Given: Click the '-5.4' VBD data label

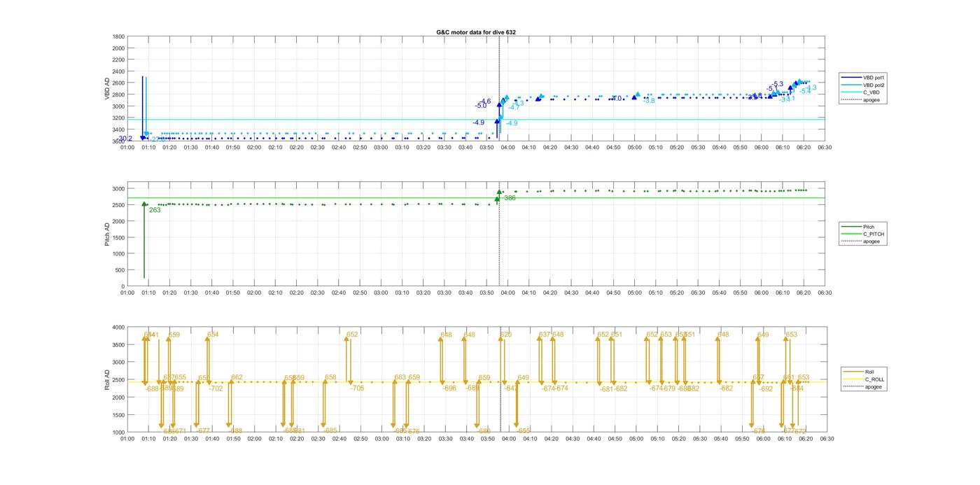Looking at the screenshot, I should 805,92.
